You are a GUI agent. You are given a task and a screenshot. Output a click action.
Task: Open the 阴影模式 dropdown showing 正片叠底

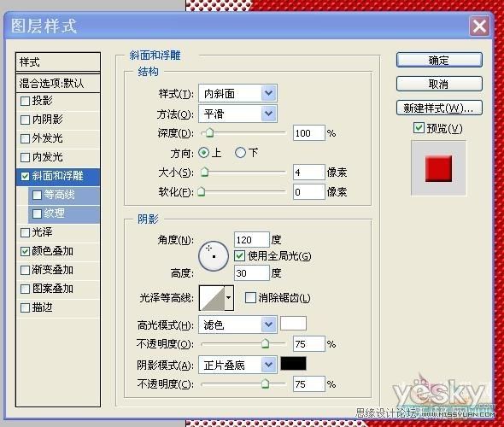pos(237,365)
